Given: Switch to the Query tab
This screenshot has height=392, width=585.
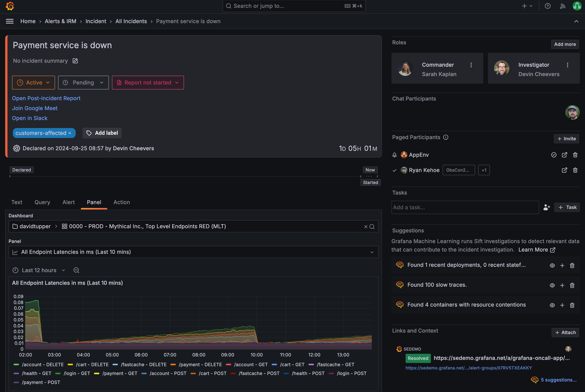Looking at the screenshot, I should (x=42, y=202).
